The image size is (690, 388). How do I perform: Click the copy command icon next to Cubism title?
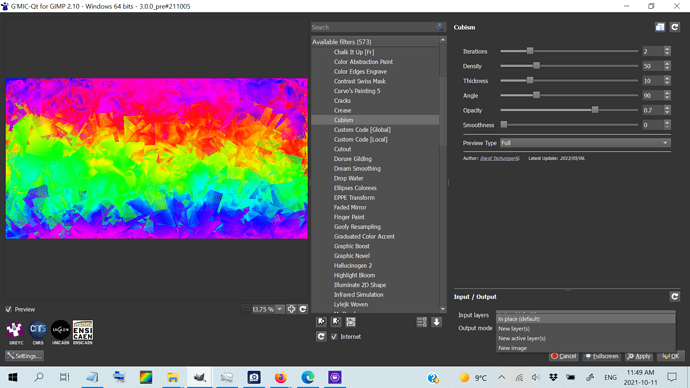coord(660,27)
